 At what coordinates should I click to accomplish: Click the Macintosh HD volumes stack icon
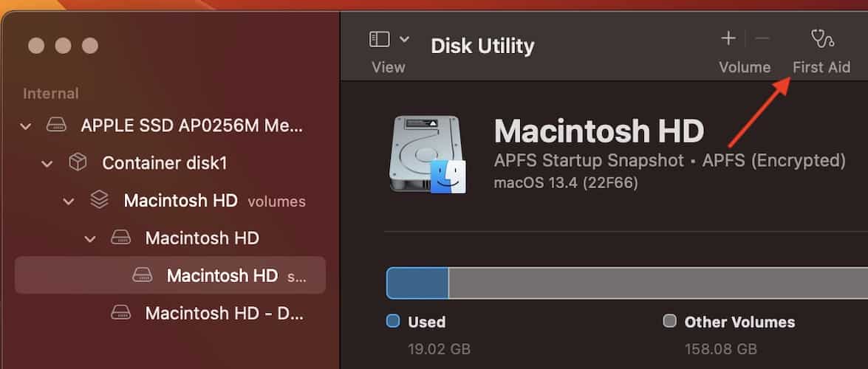(x=99, y=200)
